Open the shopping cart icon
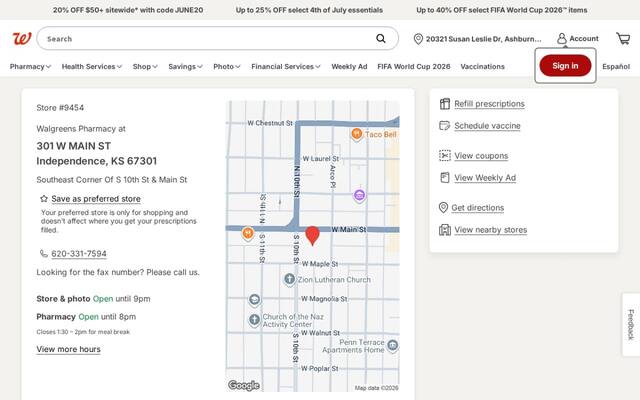This screenshot has width=640, height=400. click(623, 38)
